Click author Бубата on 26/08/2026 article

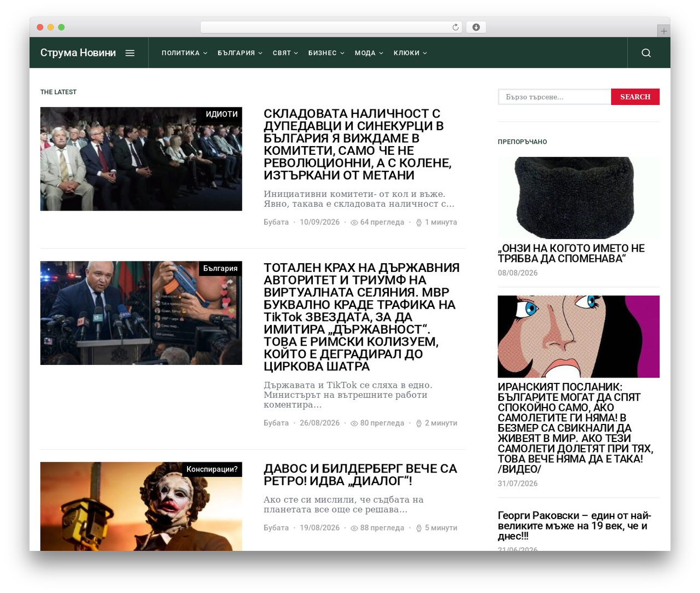[276, 423]
